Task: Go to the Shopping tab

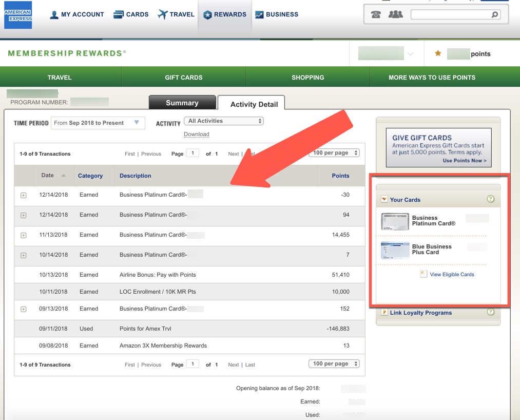Action: (x=308, y=78)
